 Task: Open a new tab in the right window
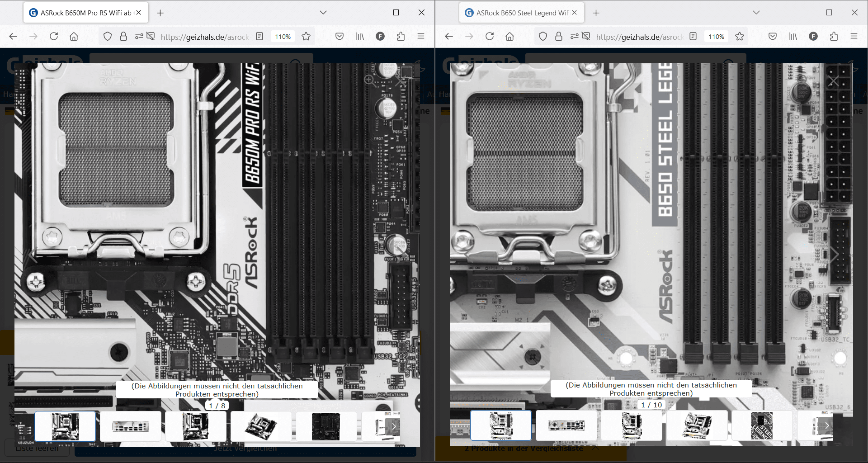[x=596, y=13]
